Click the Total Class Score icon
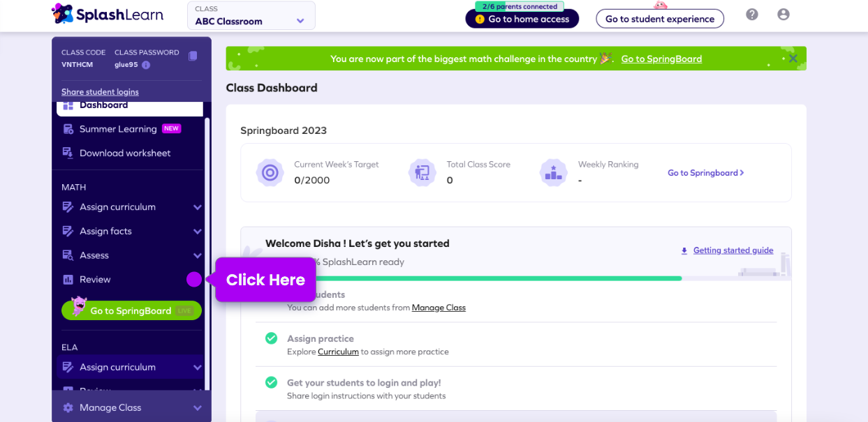Image resolution: width=868 pixels, height=422 pixels. click(x=422, y=172)
